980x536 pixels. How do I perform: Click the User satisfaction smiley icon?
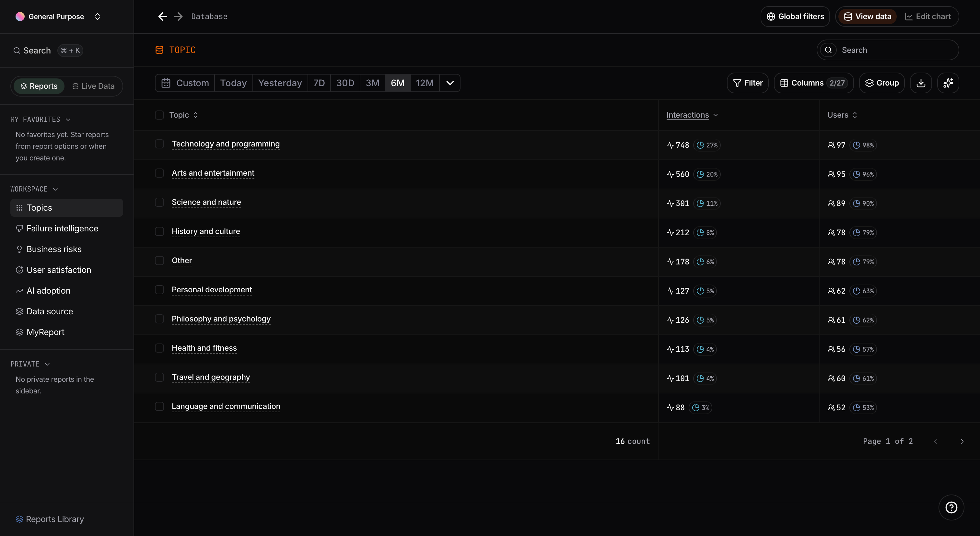(19, 270)
